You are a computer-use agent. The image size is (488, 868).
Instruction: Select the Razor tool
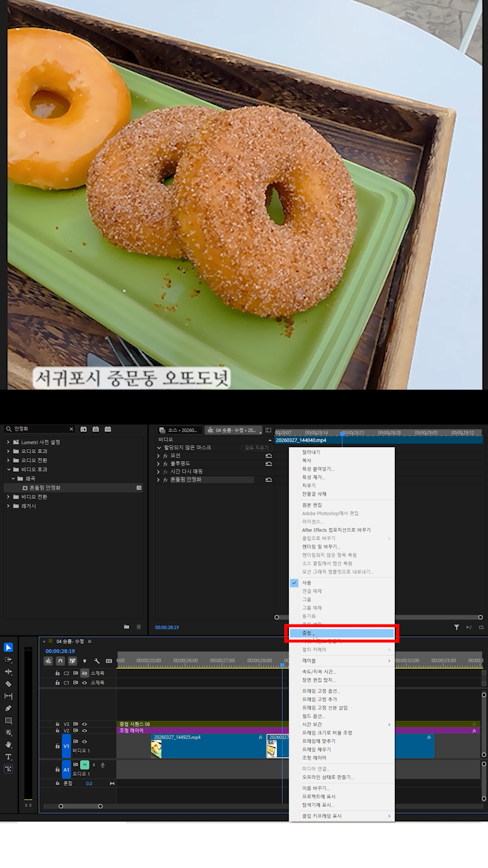pyautogui.click(x=9, y=684)
